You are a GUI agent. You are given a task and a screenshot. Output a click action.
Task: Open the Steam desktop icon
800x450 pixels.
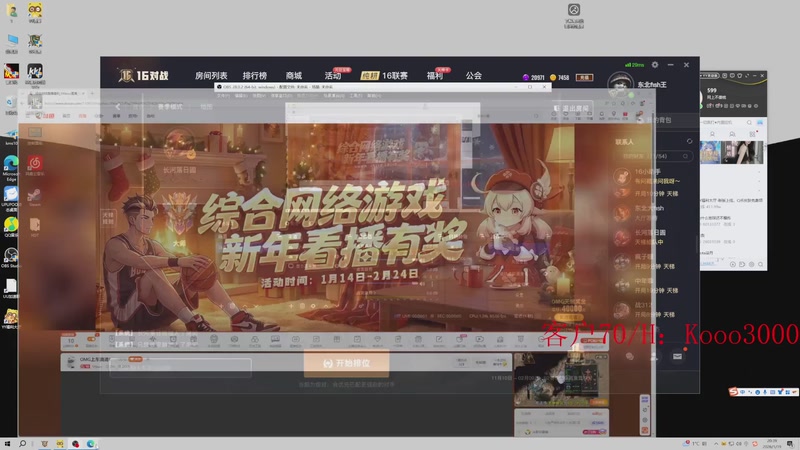(35, 197)
